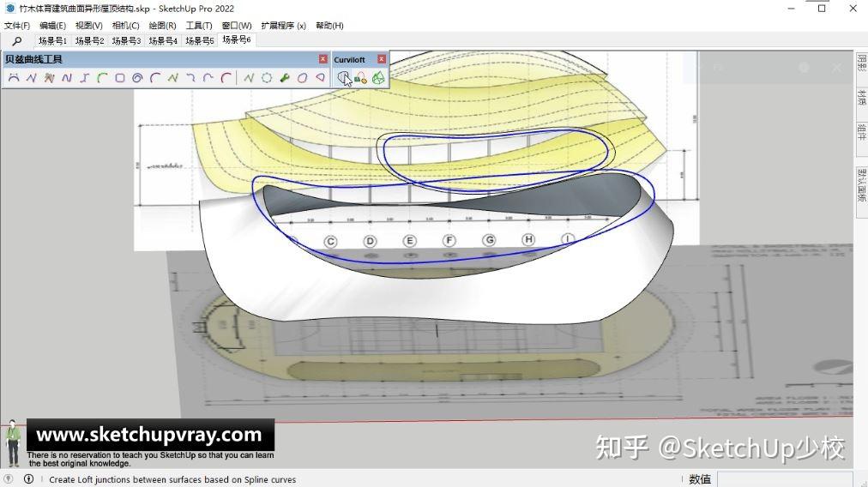Click grid label circle F on drawing
868x487 pixels.
click(x=449, y=240)
